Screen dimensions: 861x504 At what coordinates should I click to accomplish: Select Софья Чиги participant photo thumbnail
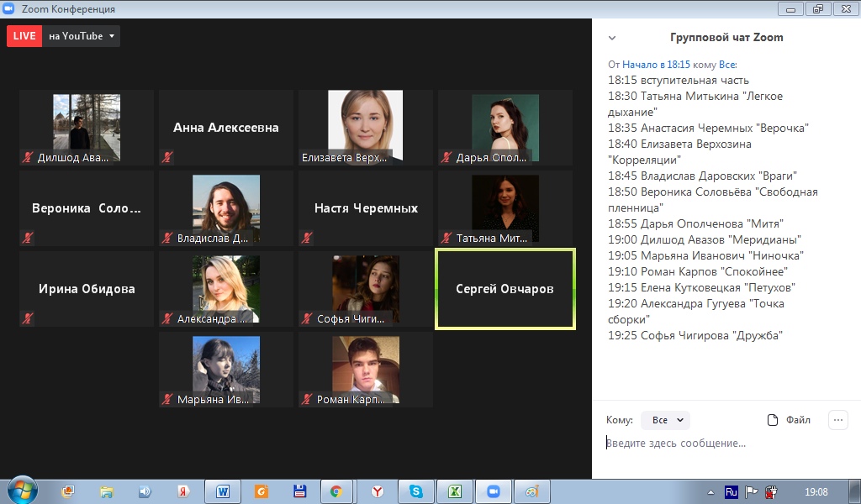[x=366, y=289]
